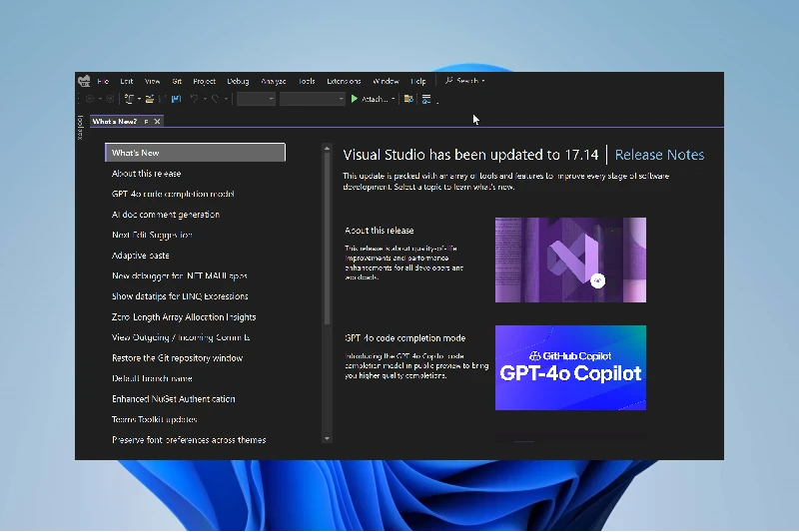Click the Open File folder icon
Screen dimensions: 799x532
coord(149,99)
